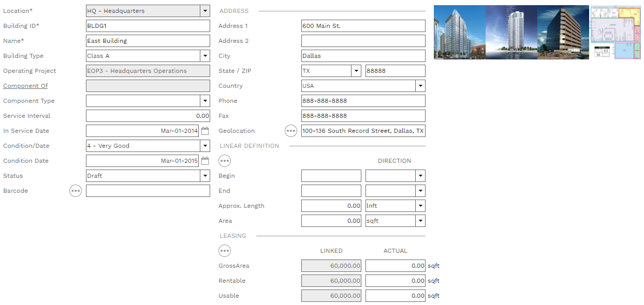Open the In Service Date calendar picker
The height and width of the screenshot is (305, 644).
point(205,131)
